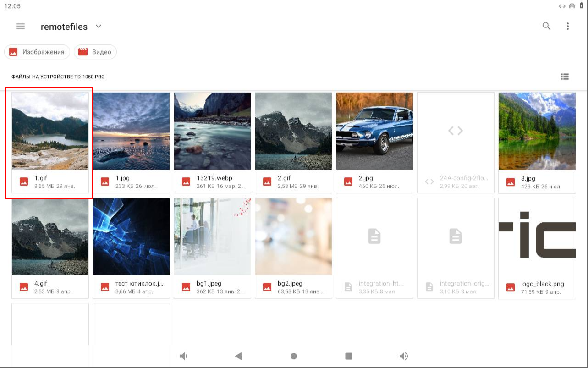Open the bg2.jpeg blurred thumbnail
This screenshot has width=588, height=368.
pos(294,236)
